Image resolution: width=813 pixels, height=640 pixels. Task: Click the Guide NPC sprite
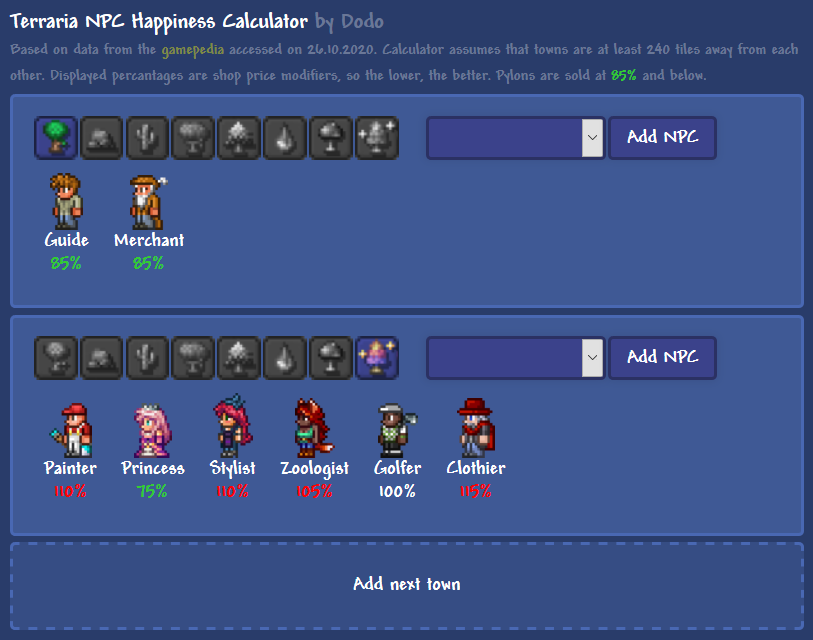pyautogui.click(x=66, y=202)
